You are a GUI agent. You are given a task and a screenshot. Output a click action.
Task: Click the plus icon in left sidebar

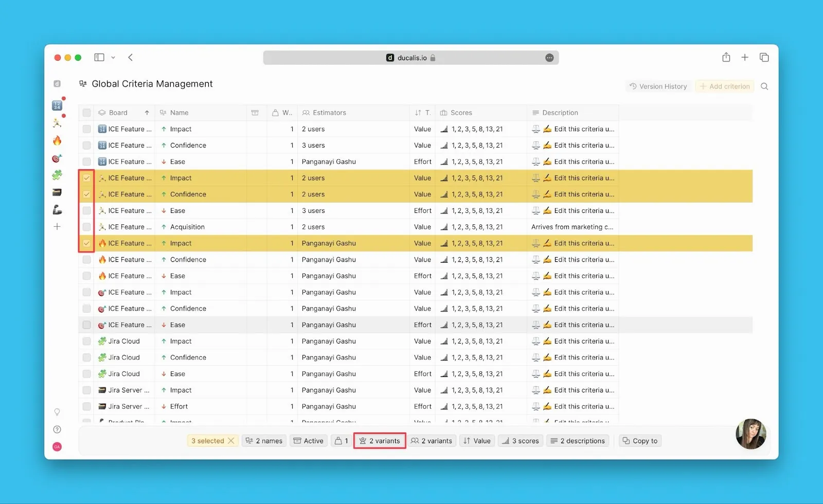click(57, 227)
